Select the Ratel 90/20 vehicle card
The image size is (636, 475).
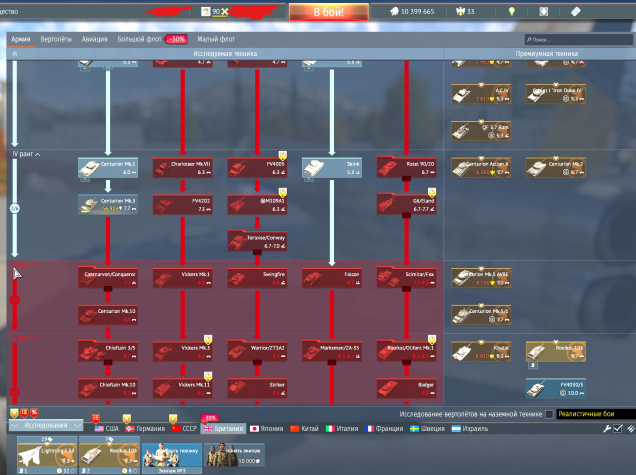coord(407,167)
